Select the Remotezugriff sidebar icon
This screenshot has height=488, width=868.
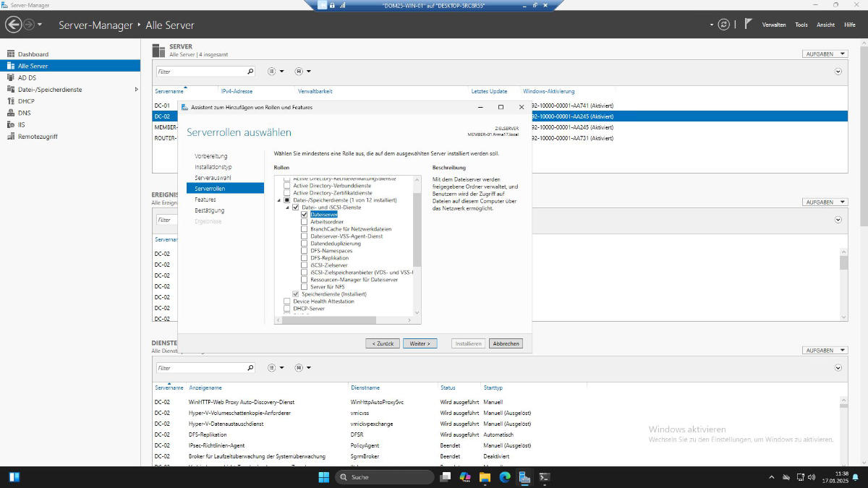(11, 136)
